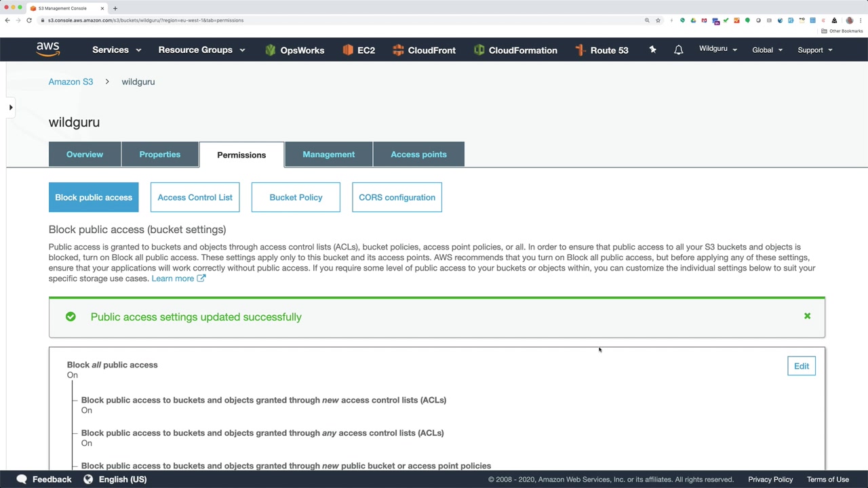
Task: Go to Amazon S3 breadcrumb link
Action: pos(71,81)
